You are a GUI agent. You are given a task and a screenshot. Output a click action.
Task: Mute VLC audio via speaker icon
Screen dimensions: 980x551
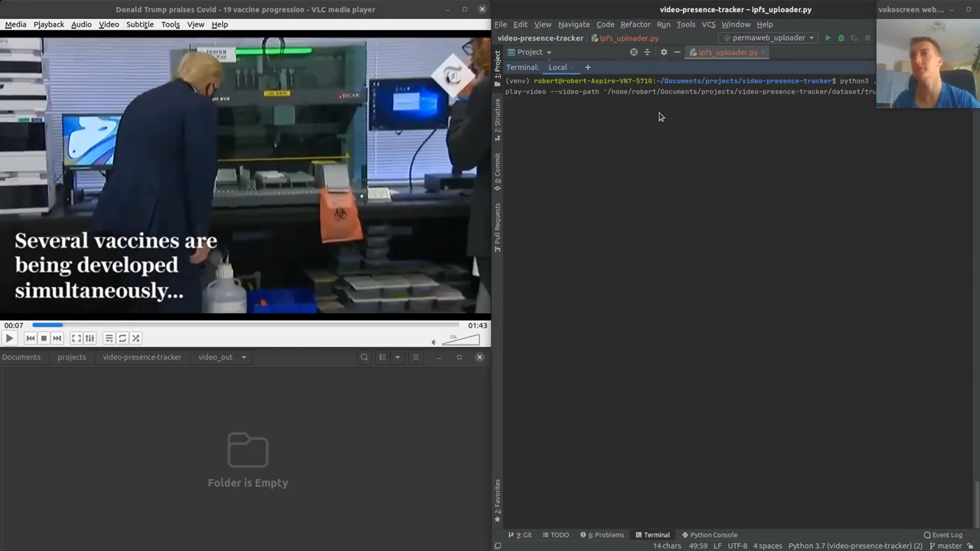(x=433, y=342)
